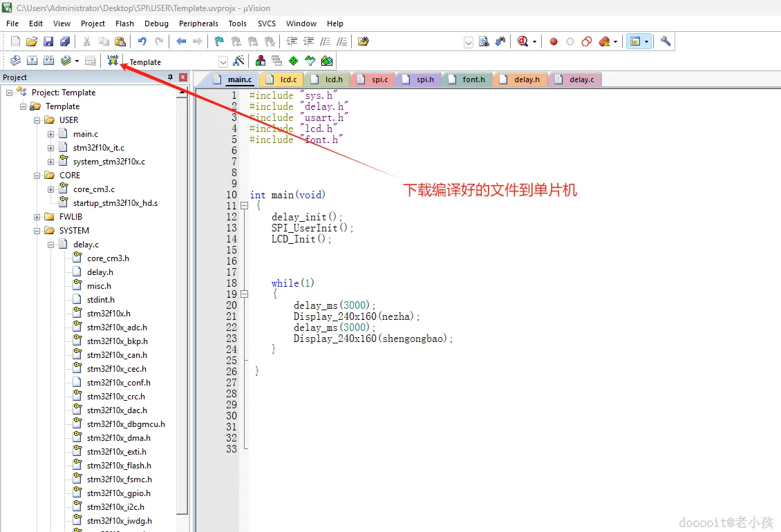Open the Flash menu

click(124, 23)
